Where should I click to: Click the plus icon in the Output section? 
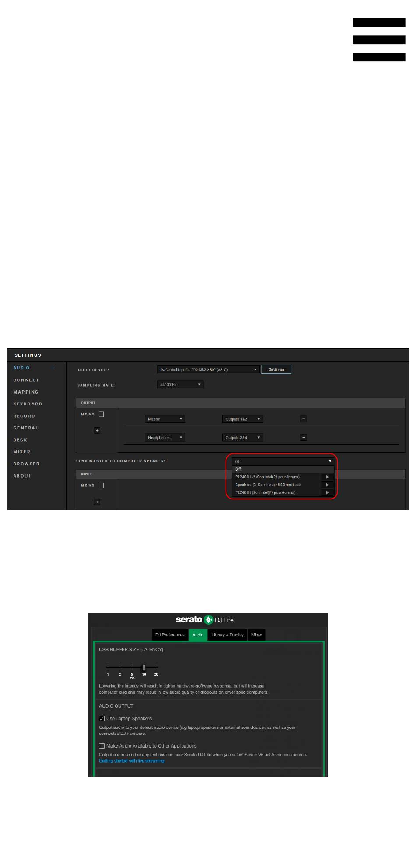(97, 431)
